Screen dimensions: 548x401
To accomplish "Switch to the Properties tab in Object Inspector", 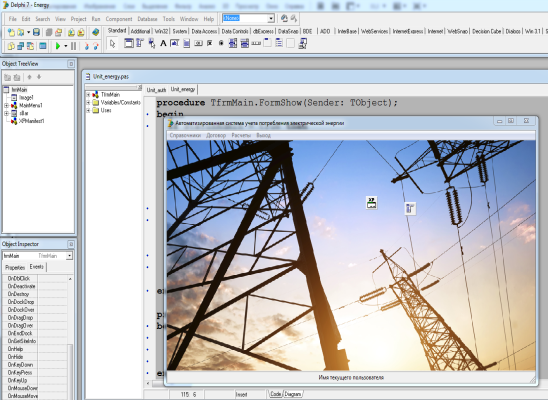I will pos(15,267).
